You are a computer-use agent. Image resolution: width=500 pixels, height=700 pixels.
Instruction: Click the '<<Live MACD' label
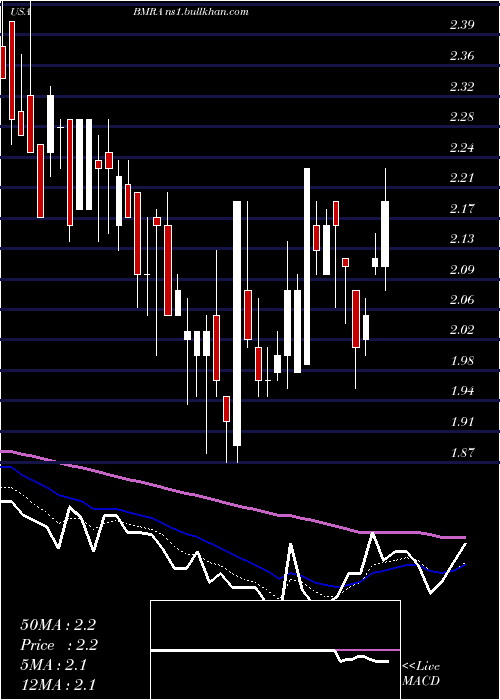421,674
